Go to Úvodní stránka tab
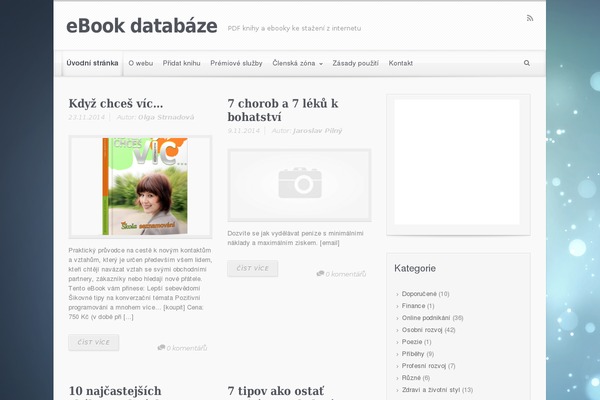The width and height of the screenshot is (600, 400). tap(92, 63)
